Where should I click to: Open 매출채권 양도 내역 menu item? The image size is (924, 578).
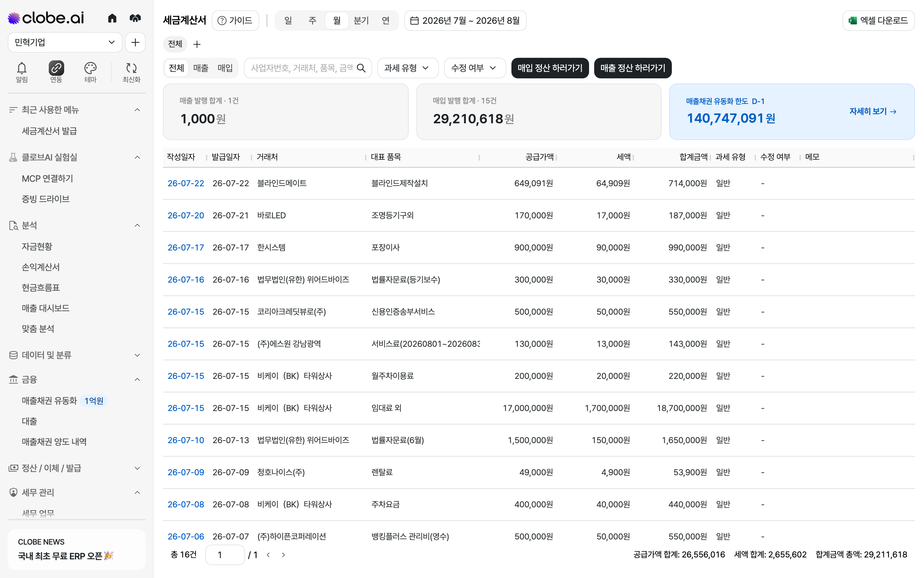point(54,442)
